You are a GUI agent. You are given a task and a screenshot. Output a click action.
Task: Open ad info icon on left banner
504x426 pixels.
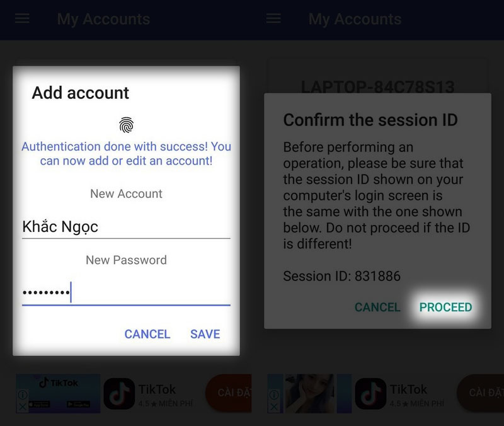point(23,394)
